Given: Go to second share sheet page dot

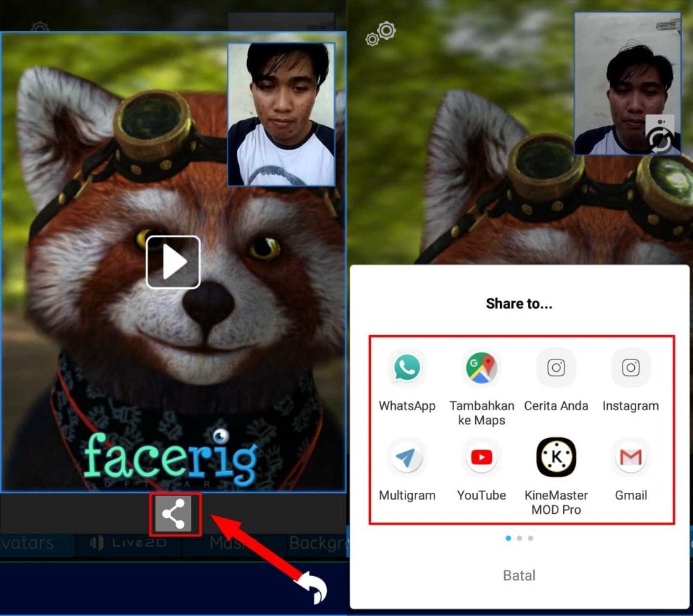Looking at the screenshot, I should coord(519,538).
